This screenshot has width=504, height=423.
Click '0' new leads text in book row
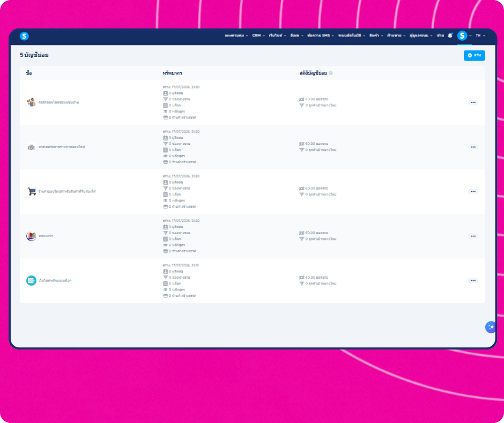tap(321, 239)
